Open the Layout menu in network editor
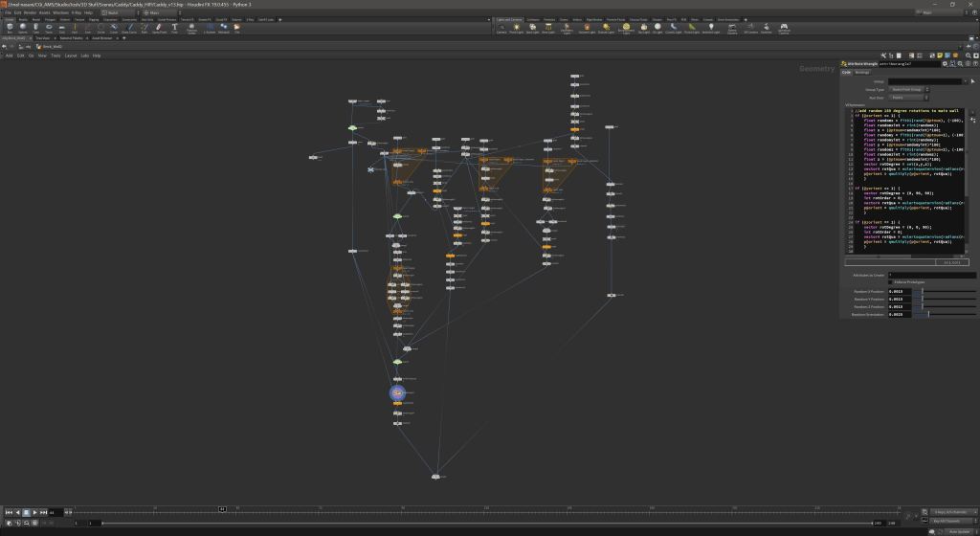The image size is (980, 536). click(x=69, y=56)
